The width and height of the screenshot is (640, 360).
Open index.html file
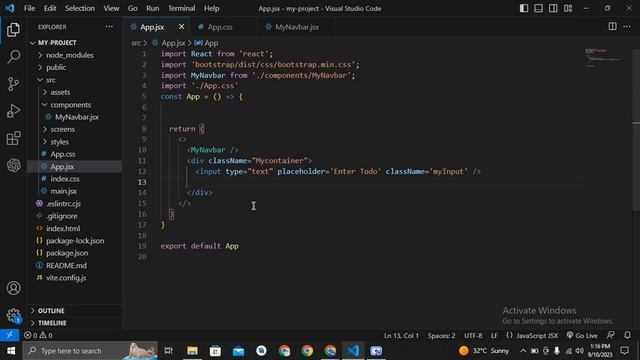[75, 229]
